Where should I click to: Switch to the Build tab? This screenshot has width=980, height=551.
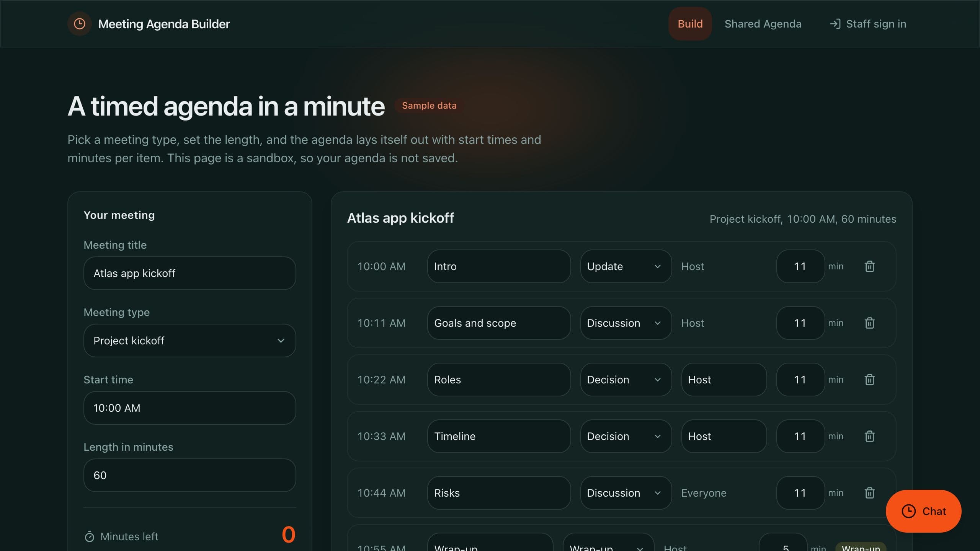[690, 24]
